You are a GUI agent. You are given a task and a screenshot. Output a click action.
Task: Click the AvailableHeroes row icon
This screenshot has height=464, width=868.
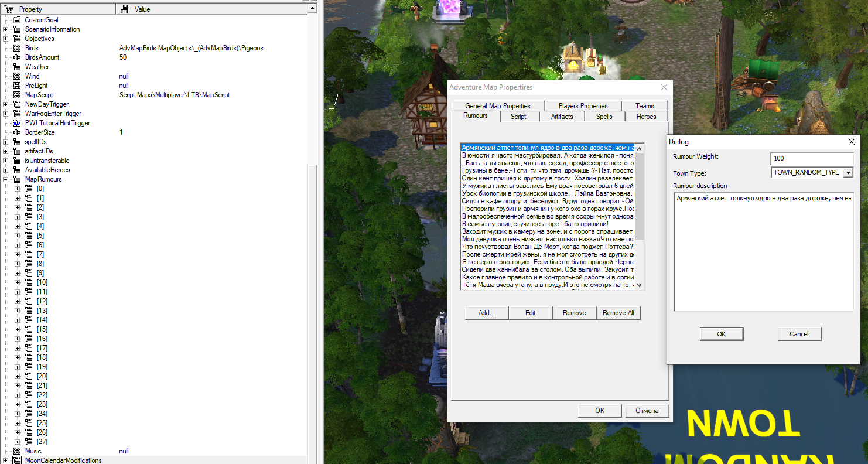pos(17,170)
